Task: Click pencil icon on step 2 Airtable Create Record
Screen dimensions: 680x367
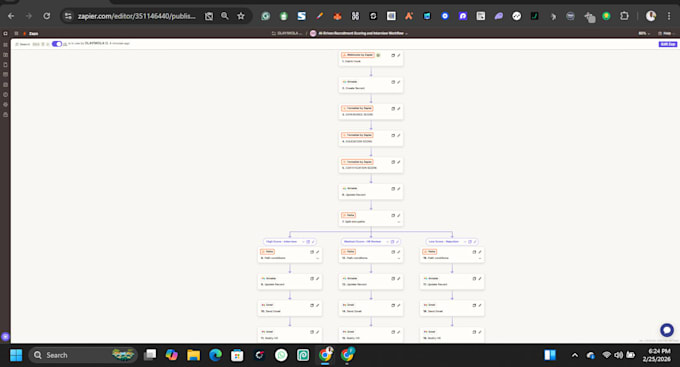Action: click(x=399, y=82)
